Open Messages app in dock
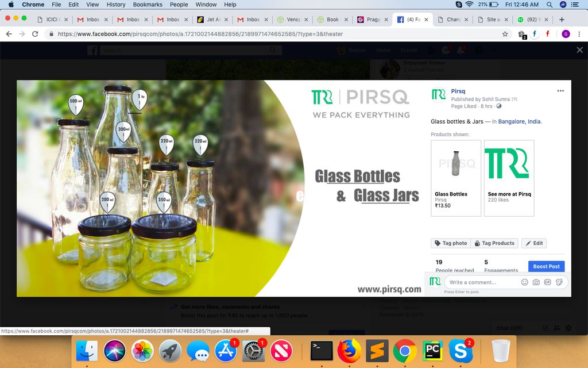Viewport: 588px width, 368px height. coord(198,351)
